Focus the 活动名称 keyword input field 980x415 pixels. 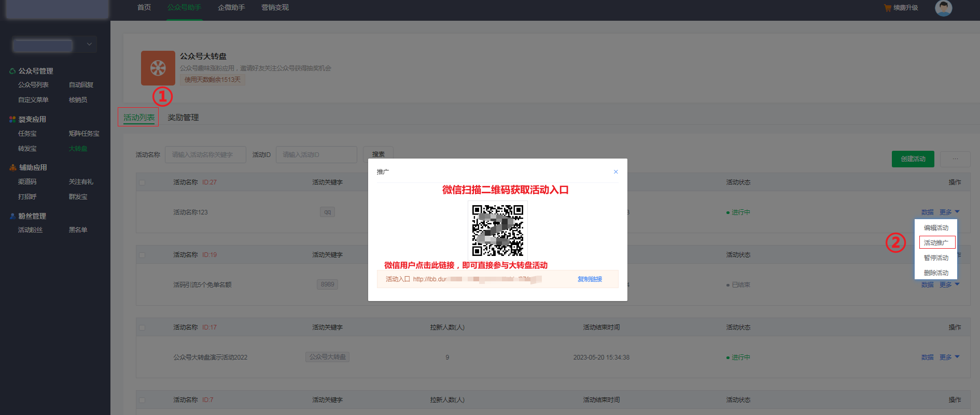coord(205,154)
